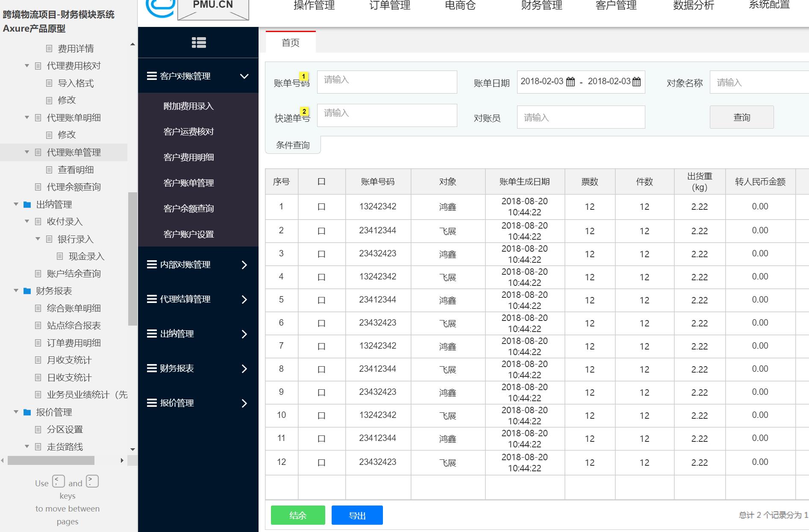
Task: Open end date calendar icon
Action: (x=636, y=82)
